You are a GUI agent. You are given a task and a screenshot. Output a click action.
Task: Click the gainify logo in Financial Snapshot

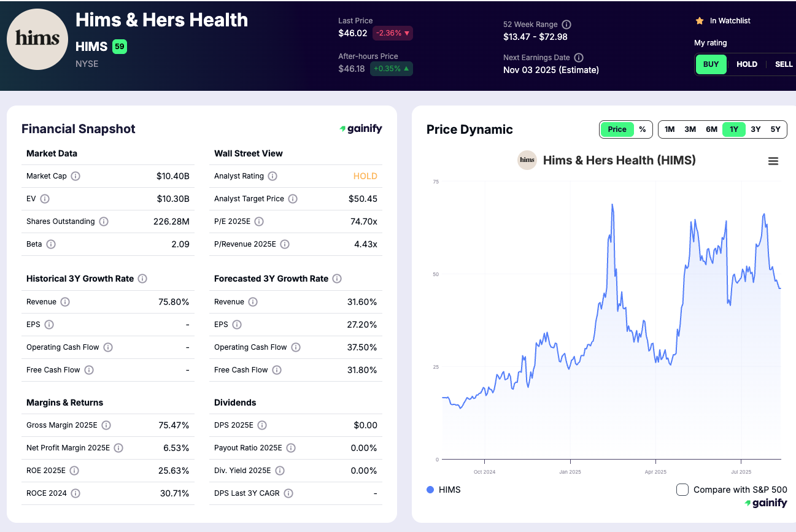pos(361,129)
